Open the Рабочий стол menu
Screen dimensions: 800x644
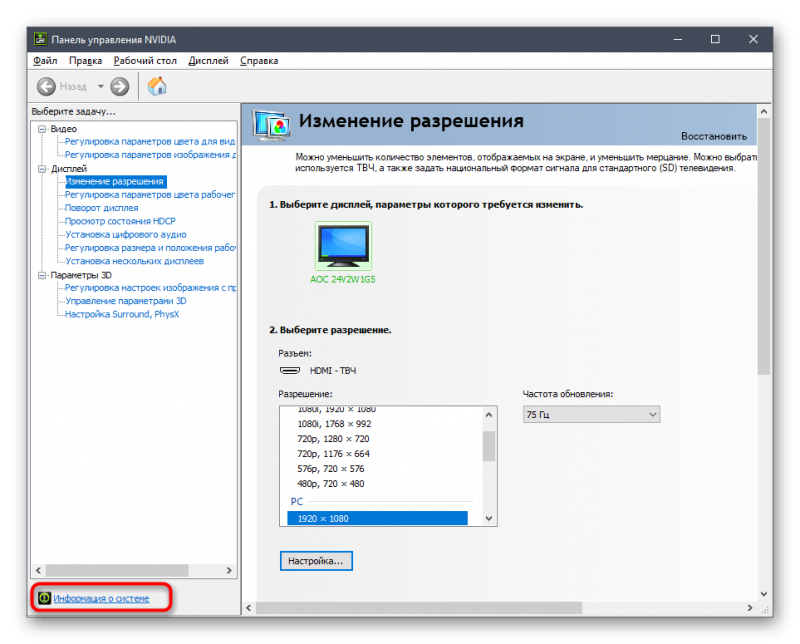tap(145, 61)
